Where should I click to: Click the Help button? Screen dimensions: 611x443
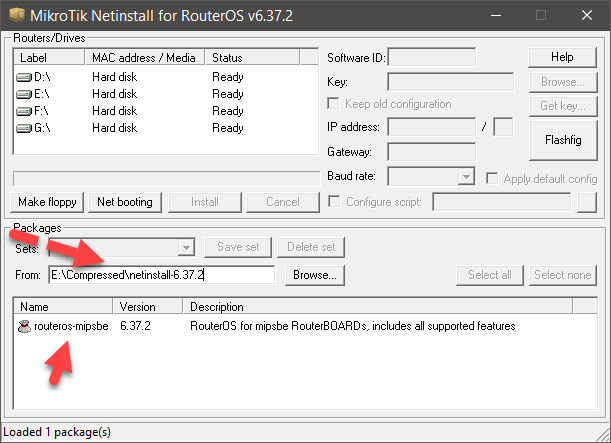click(562, 57)
